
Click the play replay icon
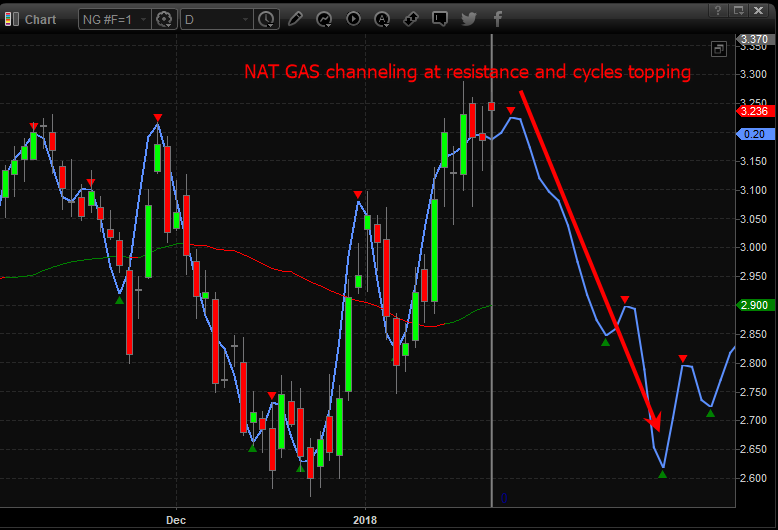click(x=353, y=19)
